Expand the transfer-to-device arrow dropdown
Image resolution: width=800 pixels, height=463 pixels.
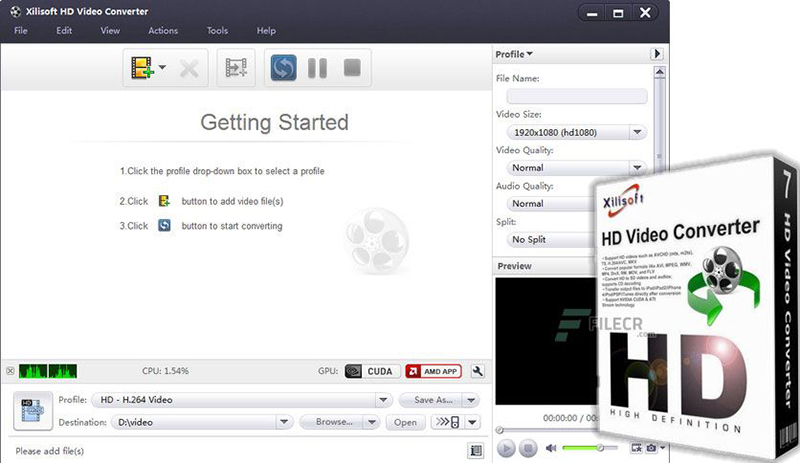472,422
